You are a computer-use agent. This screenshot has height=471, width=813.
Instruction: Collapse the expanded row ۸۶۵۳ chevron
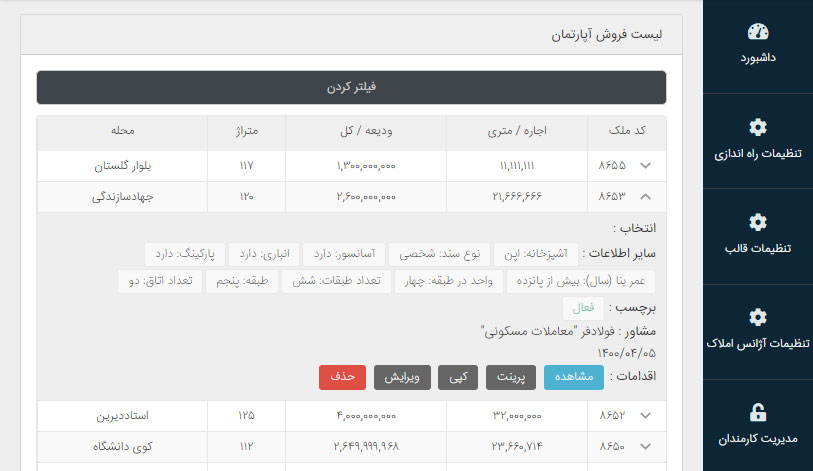click(x=645, y=197)
